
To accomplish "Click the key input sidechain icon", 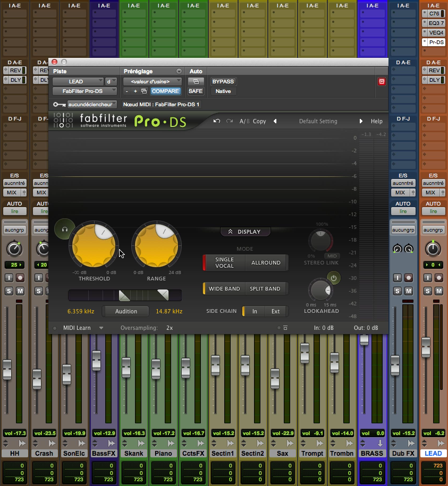I will coord(59,105).
